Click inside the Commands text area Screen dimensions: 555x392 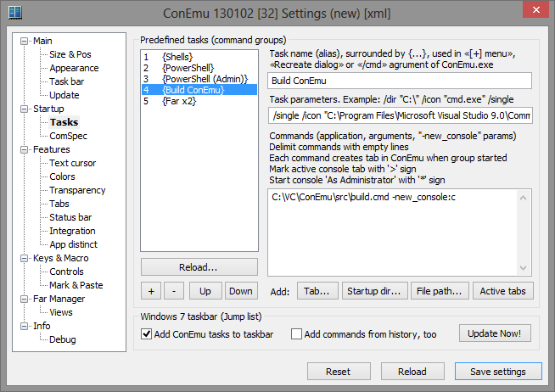tap(392, 232)
